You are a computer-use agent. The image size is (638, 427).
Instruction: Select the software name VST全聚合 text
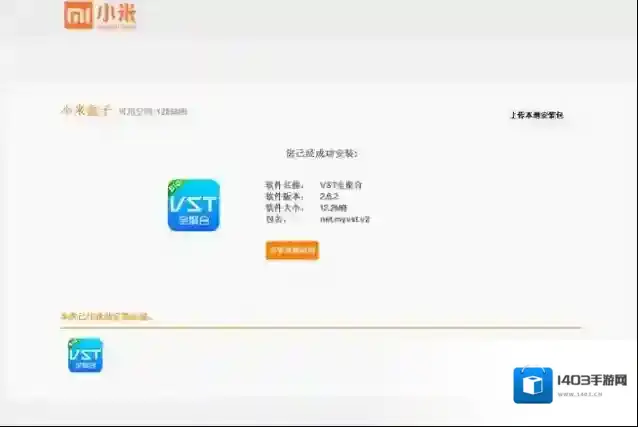click(x=341, y=185)
